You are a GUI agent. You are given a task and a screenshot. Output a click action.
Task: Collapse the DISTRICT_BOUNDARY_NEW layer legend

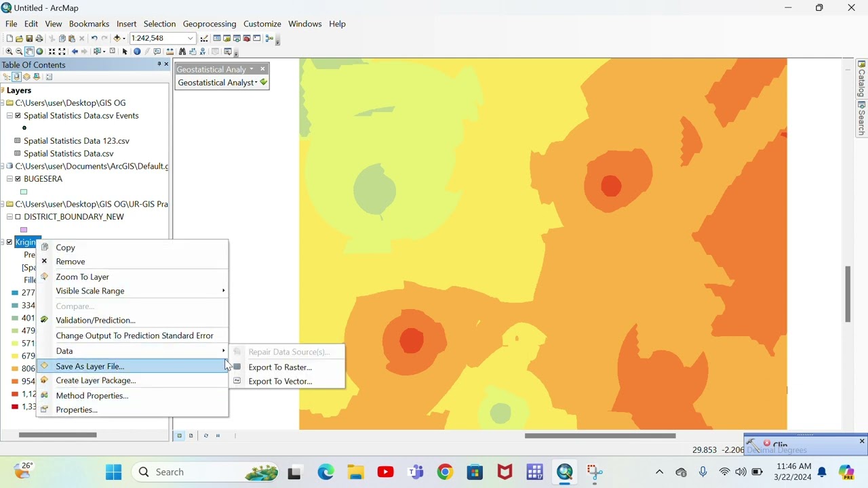[x=9, y=217]
